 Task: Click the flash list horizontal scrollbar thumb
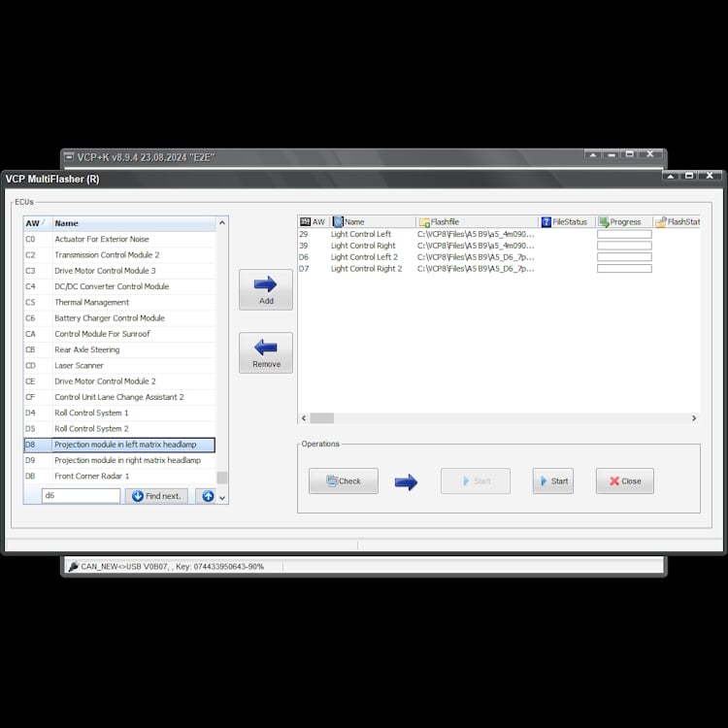321,417
